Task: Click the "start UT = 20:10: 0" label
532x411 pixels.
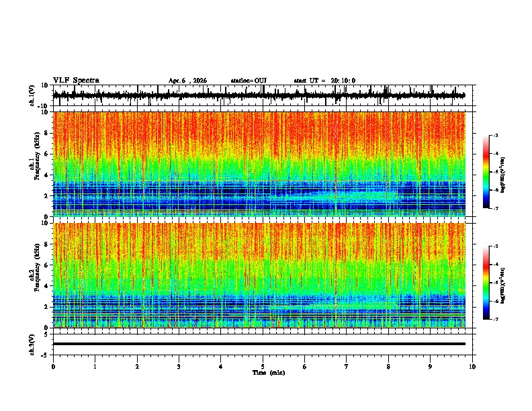Action: pyautogui.click(x=324, y=81)
